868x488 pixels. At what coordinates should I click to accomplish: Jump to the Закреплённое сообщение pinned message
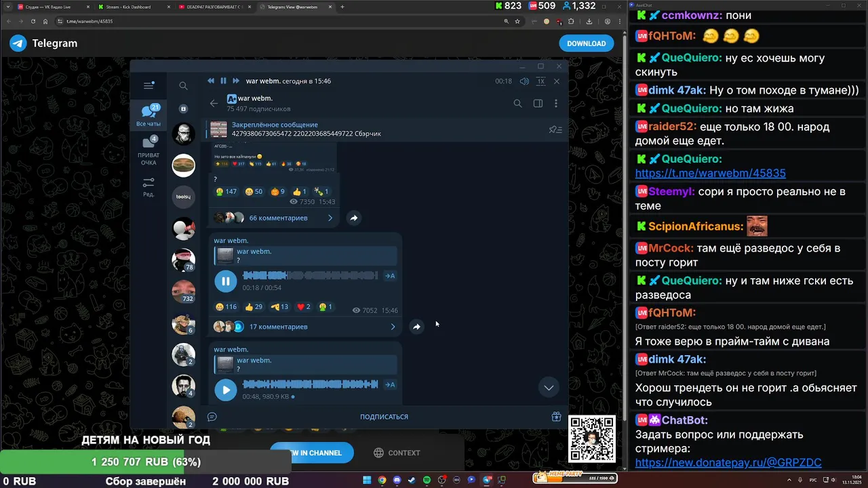[374, 129]
